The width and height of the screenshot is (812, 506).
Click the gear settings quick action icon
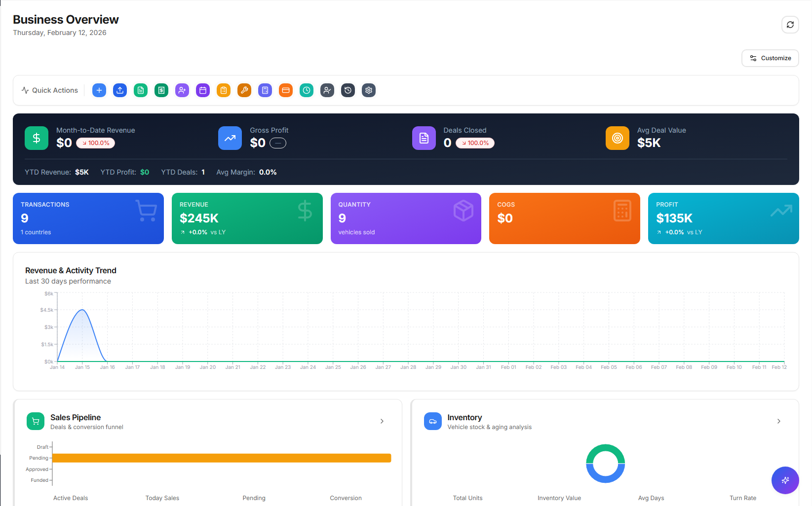tap(369, 90)
